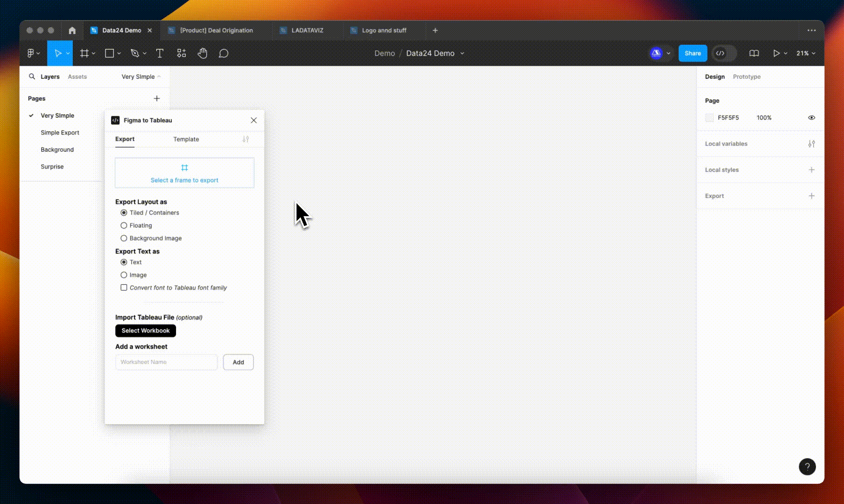Open the Assets tab

[x=77, y=77]
